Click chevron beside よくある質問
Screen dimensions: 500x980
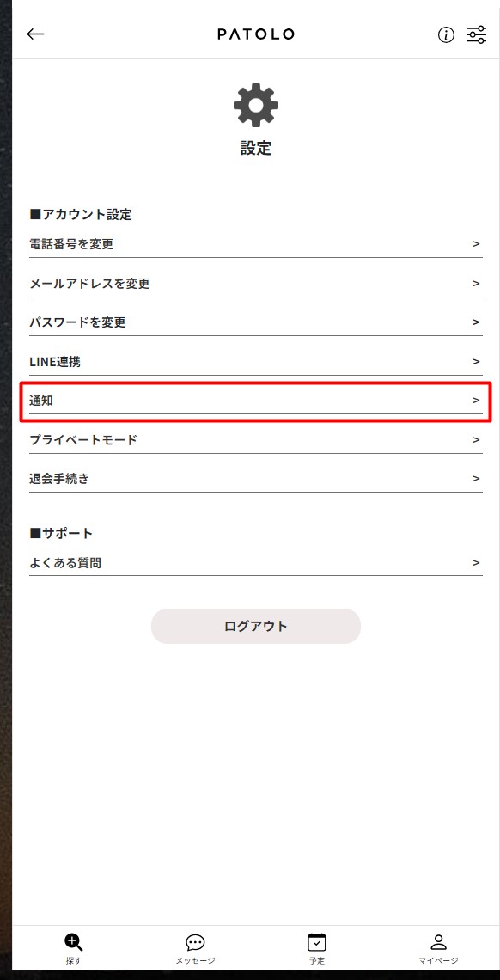476,563
